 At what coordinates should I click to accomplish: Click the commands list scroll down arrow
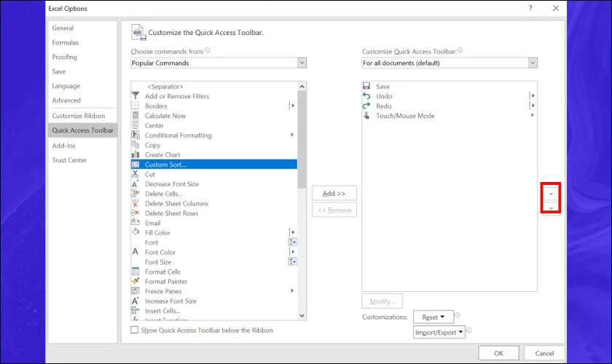pyautogui.click(x=302, y=316)
